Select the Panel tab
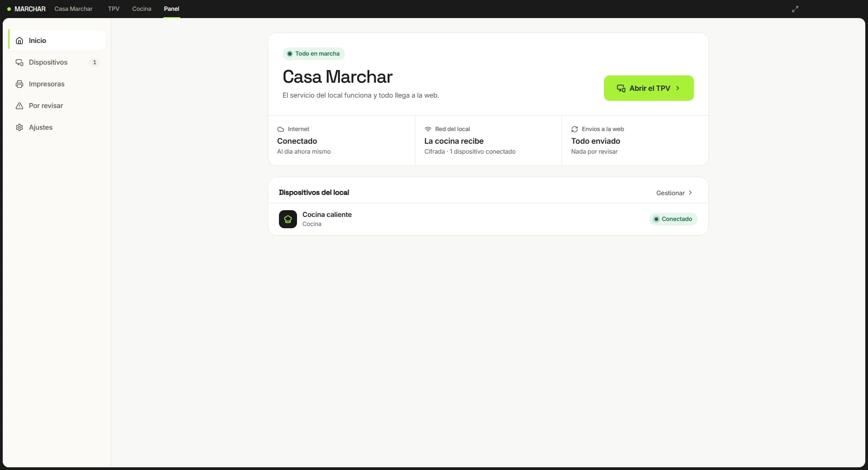 point(171,9)
